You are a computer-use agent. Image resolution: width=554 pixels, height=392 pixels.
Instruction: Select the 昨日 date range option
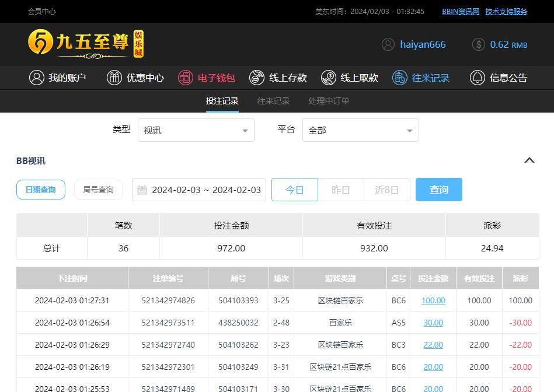click(x=340, y=190)
